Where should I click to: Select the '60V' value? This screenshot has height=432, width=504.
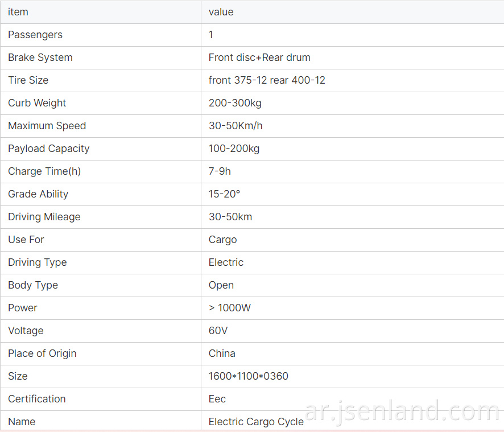click(218, 331)
